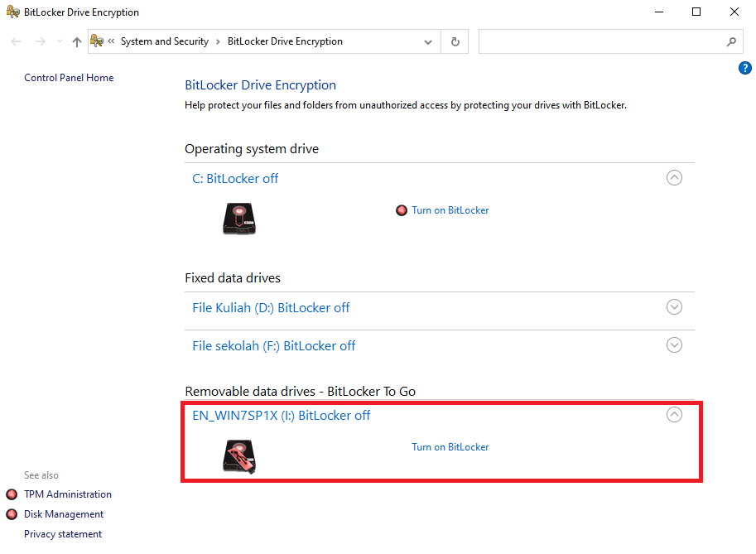Click the C: drive hard disk icon

pos(239,219)
